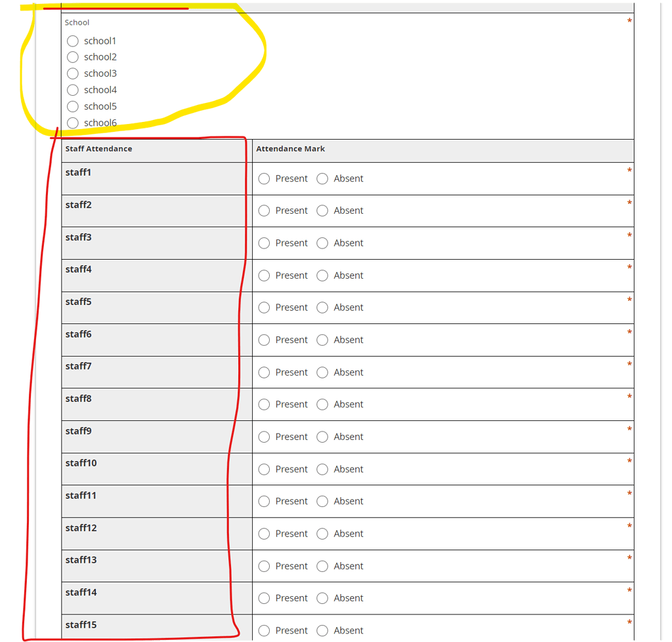The height and width of the screenshot is (642, 672).
Task: Mark staff10 as Absent
Action: pos(322,469)
